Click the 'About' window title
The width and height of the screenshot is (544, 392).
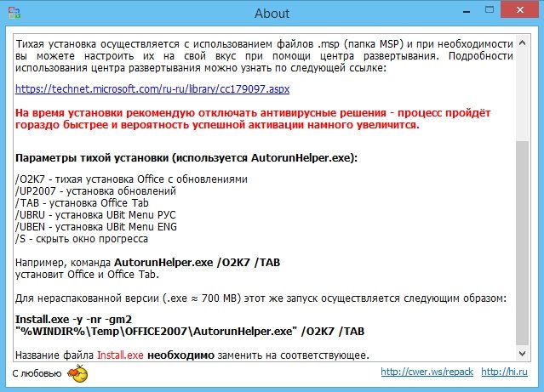272,14
